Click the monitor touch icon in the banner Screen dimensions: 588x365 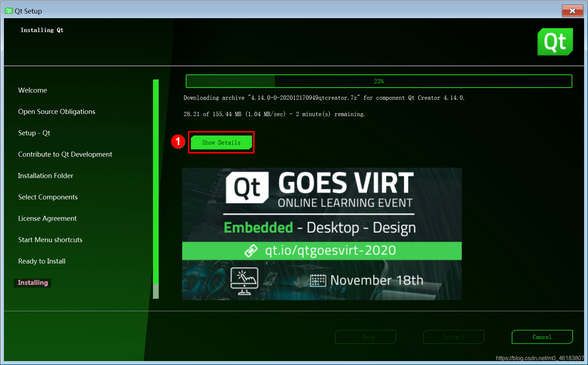(244, 281)
